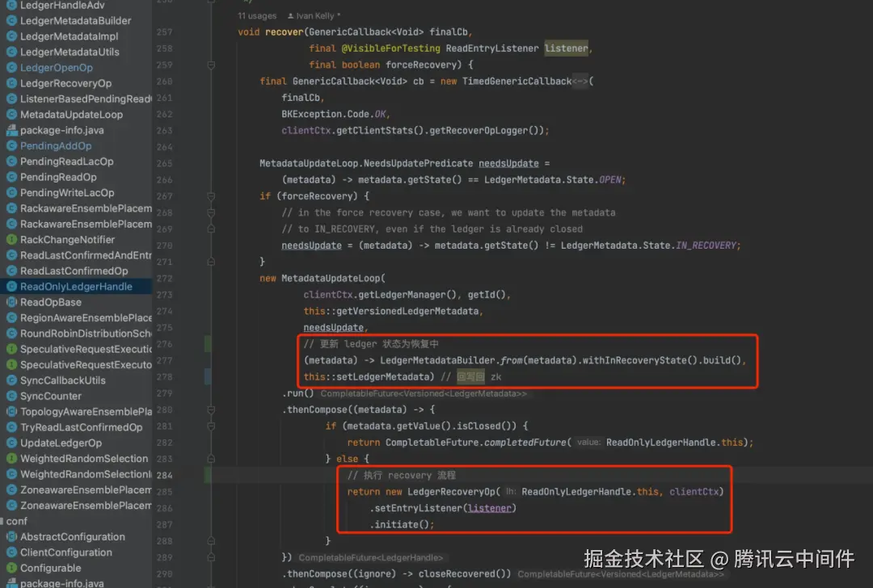Click line number 272 in the gutter
The width and height of the screenshot is (873, 588).
pos(164,278)
